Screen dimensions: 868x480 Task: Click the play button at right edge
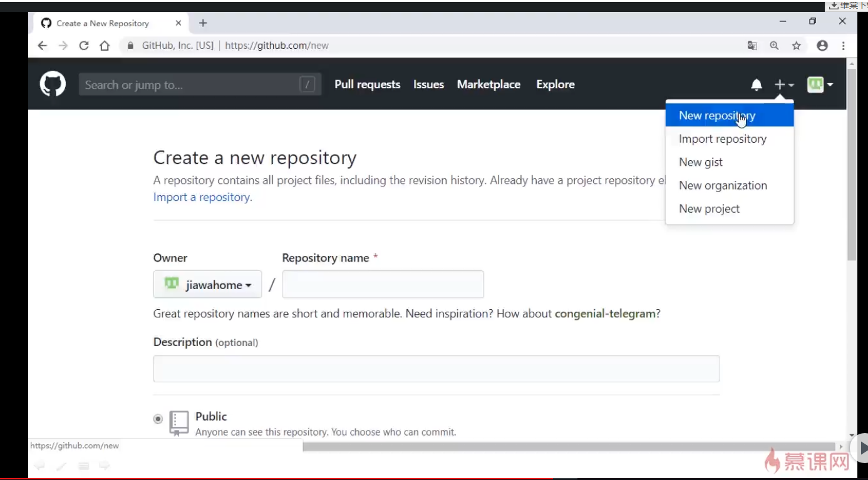(x=862, y=447)
